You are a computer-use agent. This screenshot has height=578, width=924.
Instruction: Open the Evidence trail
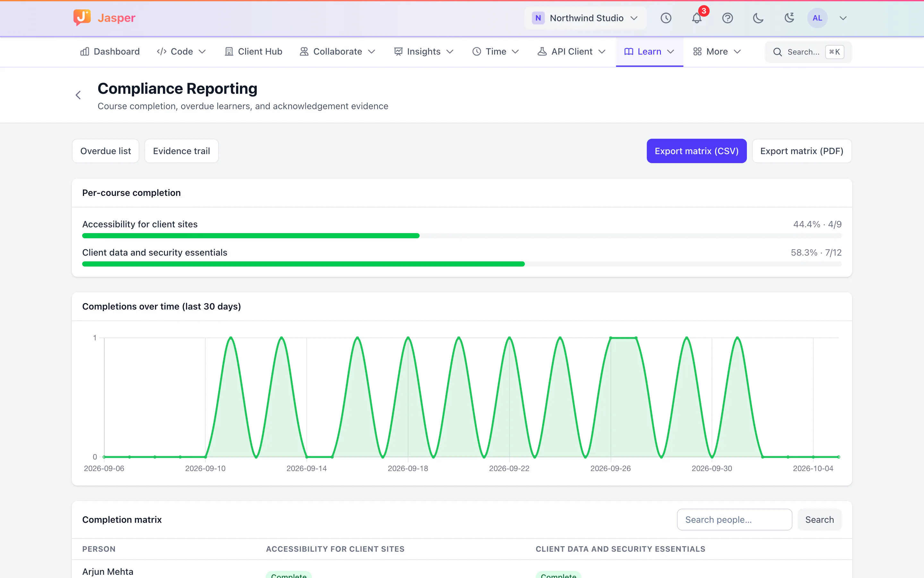(x=181, y=151)
